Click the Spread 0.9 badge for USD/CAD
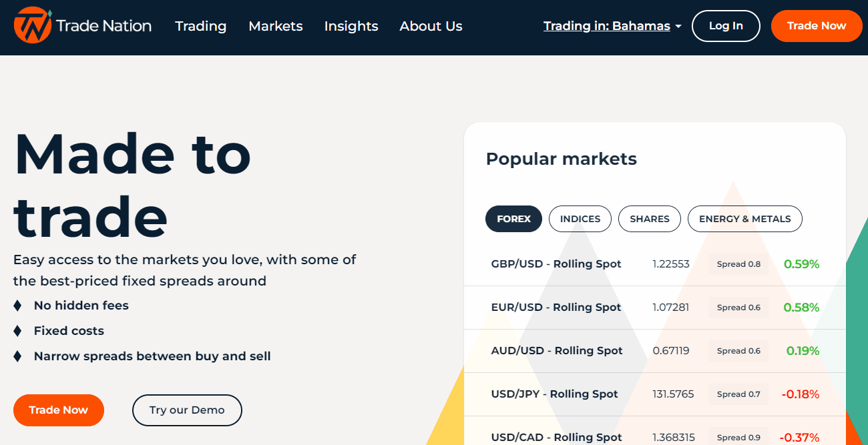Viewport: 868px width, 445px height. click(x=738, y=436)
